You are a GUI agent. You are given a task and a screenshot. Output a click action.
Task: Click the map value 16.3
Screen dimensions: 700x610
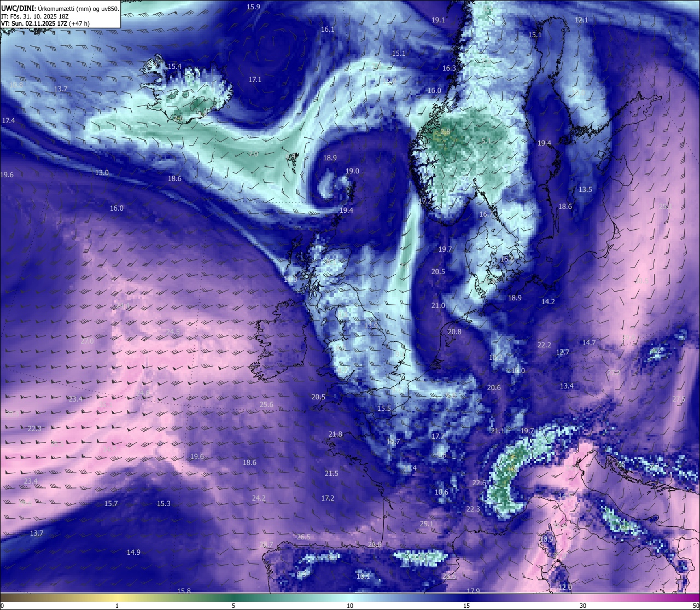click(x=449, y=68)
